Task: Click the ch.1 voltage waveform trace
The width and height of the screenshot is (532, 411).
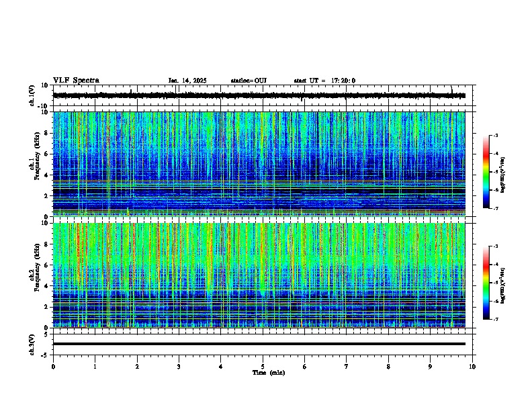Action: click(259, 95)
